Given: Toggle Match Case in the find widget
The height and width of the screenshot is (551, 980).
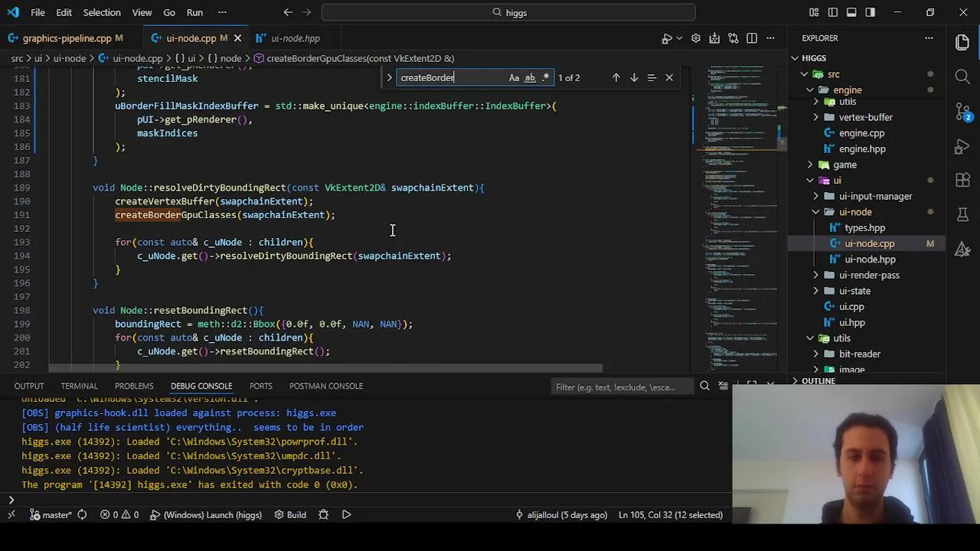Looking at the screenshot, I should [x=514, y=77].
